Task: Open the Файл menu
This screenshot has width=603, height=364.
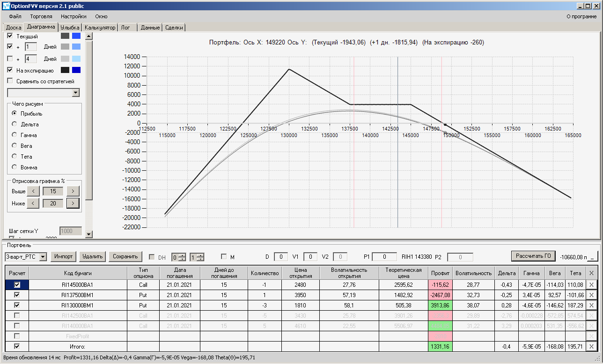Action: click(15, 16)
